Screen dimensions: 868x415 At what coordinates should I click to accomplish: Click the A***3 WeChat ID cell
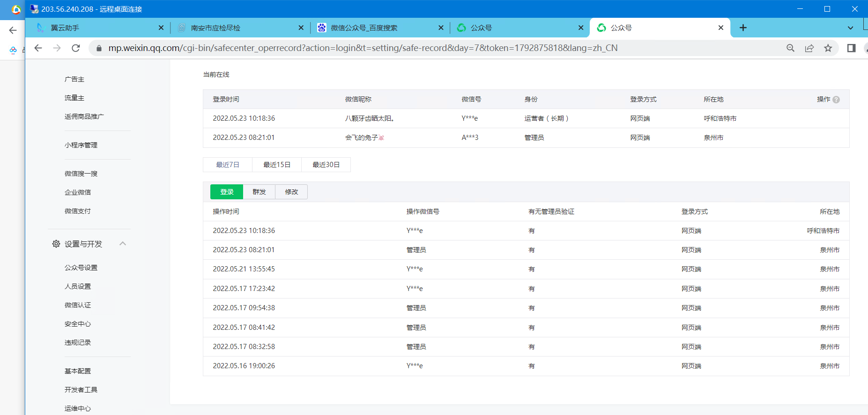click(470, 138)
